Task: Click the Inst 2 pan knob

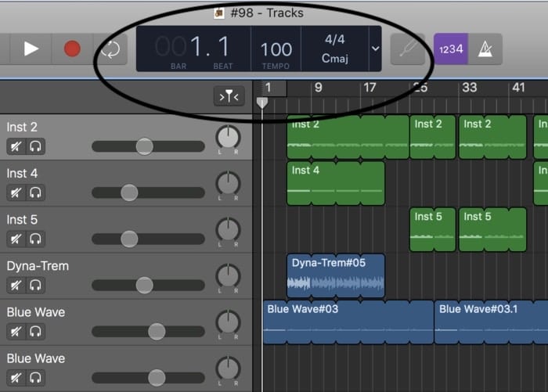Action: (228, 137)
